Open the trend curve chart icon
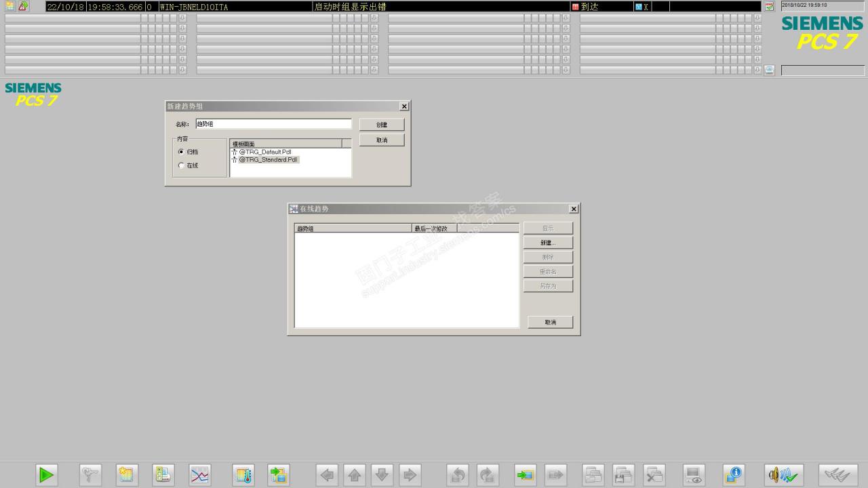Screen dimensions: 868x488 coord(199,474)
